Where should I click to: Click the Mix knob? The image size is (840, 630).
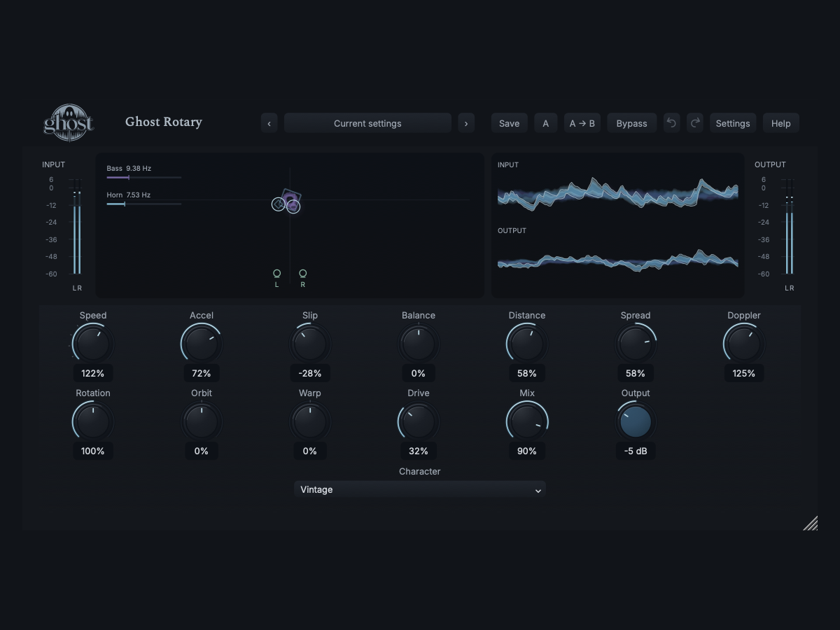click(527, 421)
